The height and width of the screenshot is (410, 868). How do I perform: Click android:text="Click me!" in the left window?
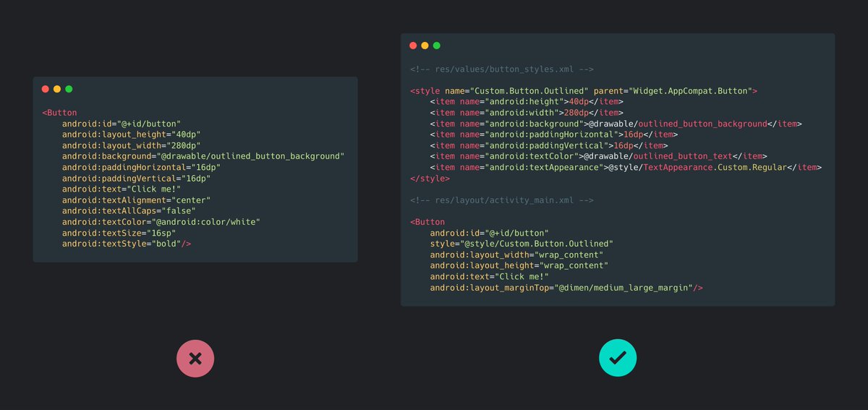122,189
